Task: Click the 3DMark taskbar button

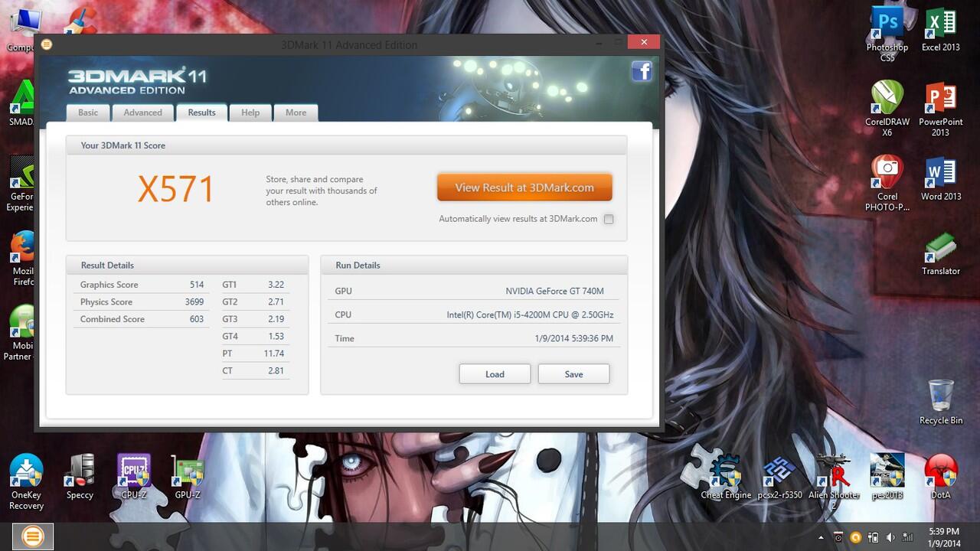Action: tap(33, 536)
